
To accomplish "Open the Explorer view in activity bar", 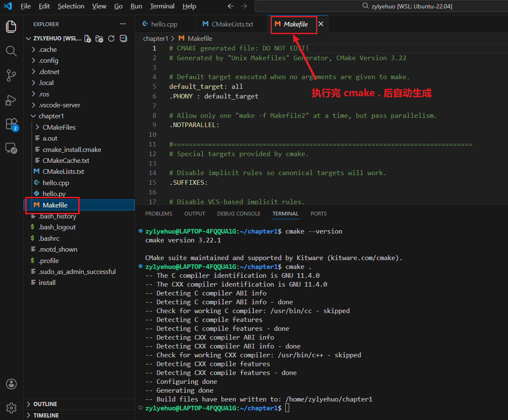I will (x=11, y=27).
